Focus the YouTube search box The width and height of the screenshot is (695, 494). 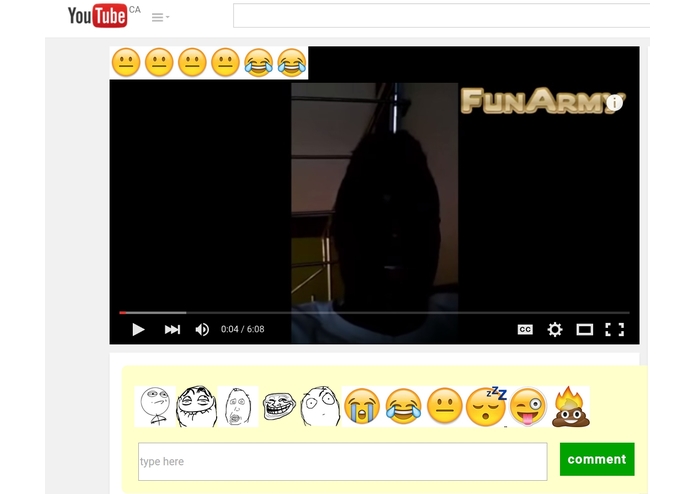441,16
